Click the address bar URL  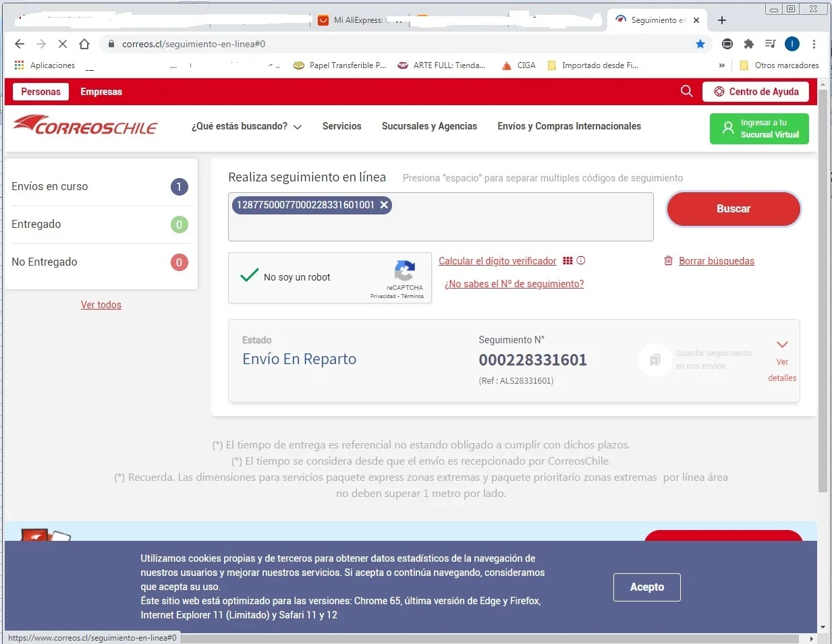tap(194, 44)
